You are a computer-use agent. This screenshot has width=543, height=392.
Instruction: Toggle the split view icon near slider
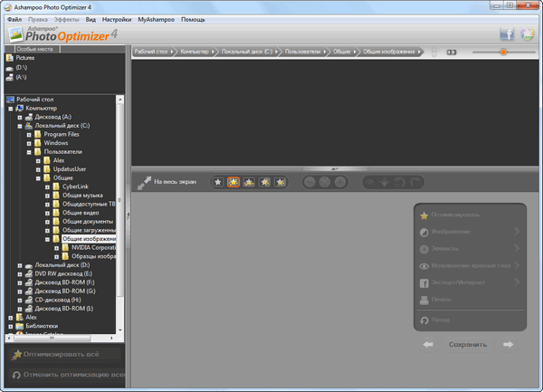coord(452,53)
